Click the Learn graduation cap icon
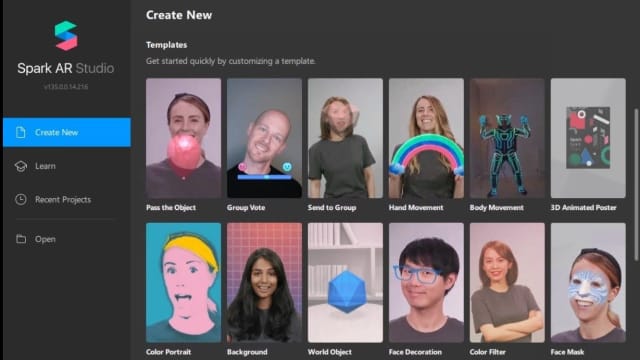The height and width of the screenshot is (360, 640). point(21,166)
